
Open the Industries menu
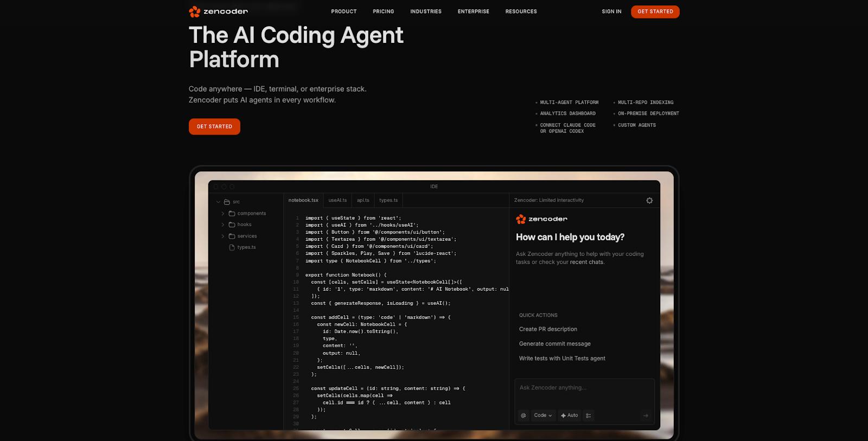coord(426,11)
